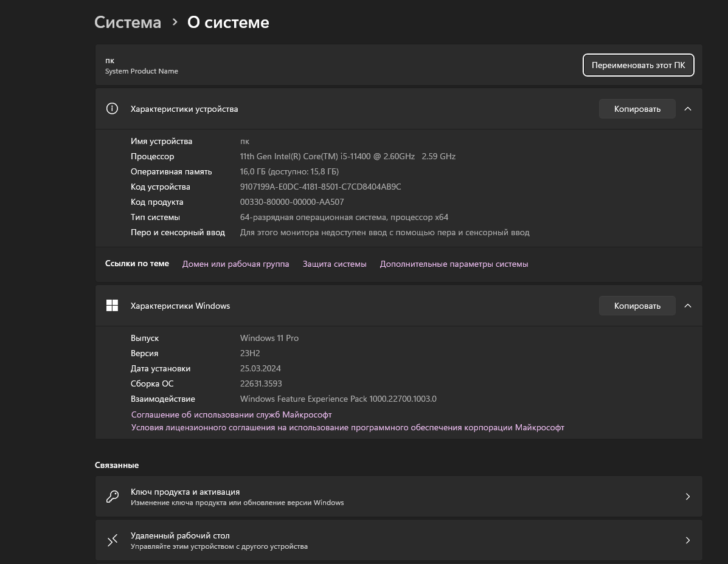Click the Код устройства value text
This screenshot has height=564, width=728.
[x=321, y=187]
